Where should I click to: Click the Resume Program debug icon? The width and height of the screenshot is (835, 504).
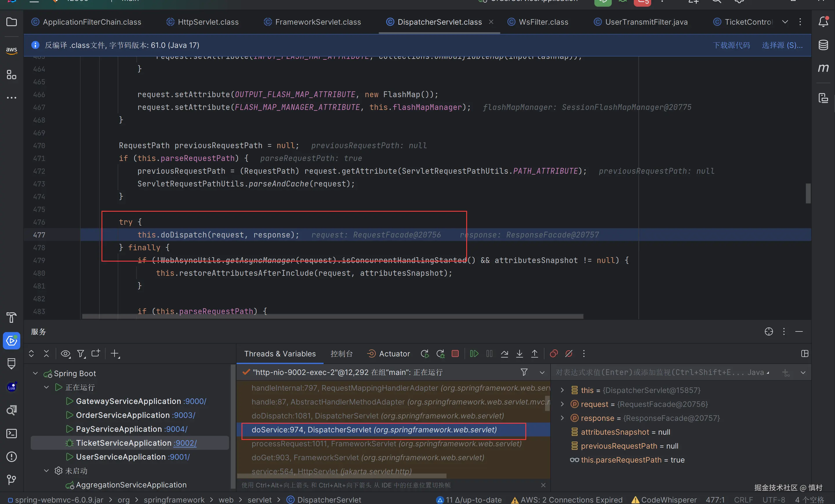[474, 354]
